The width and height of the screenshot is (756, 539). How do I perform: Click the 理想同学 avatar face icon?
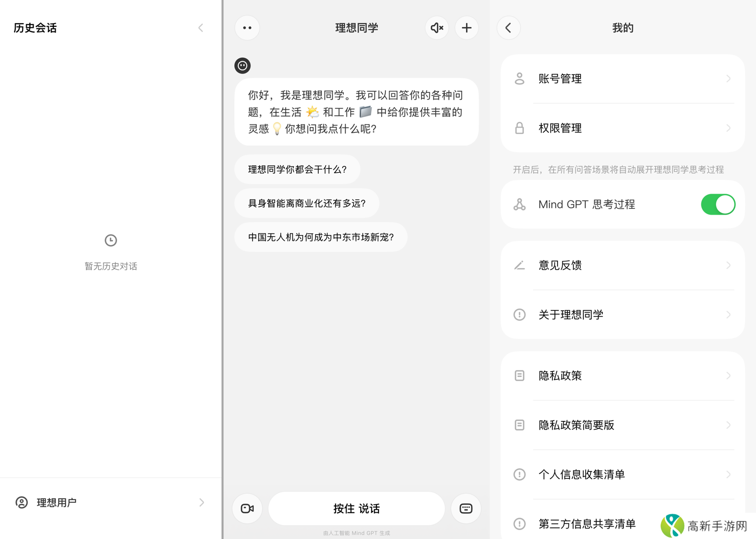click(x=242, y=66)
